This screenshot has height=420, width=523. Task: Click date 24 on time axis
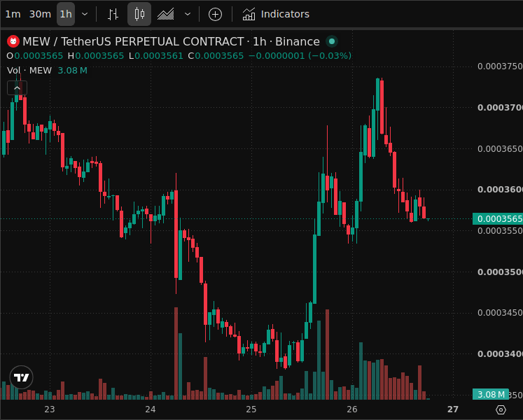(x=151, y=409)
